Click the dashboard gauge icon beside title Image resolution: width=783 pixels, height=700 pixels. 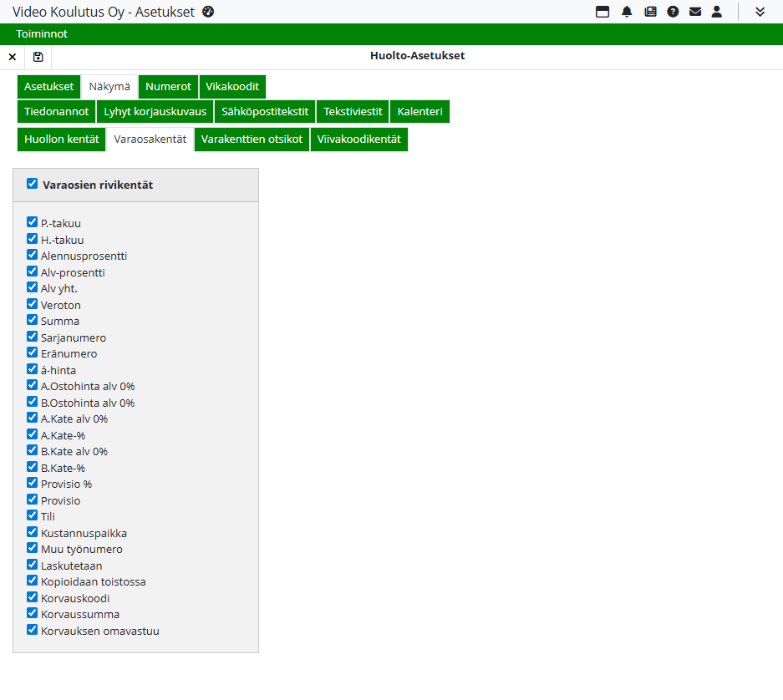tap(209, 12)
